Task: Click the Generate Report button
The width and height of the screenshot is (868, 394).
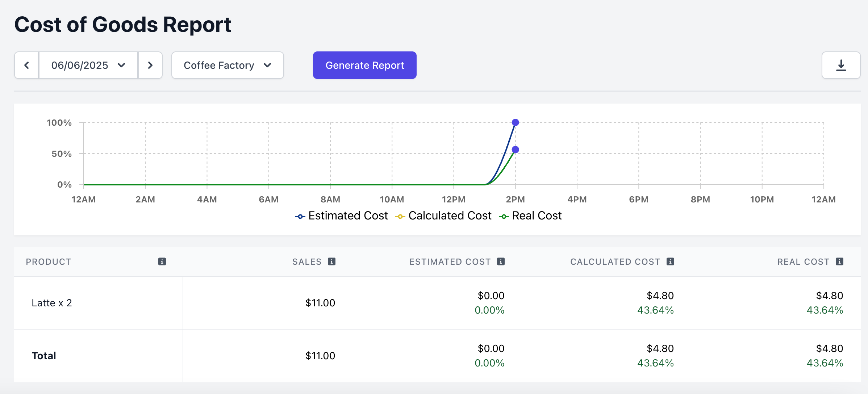Action: (364, 65)
